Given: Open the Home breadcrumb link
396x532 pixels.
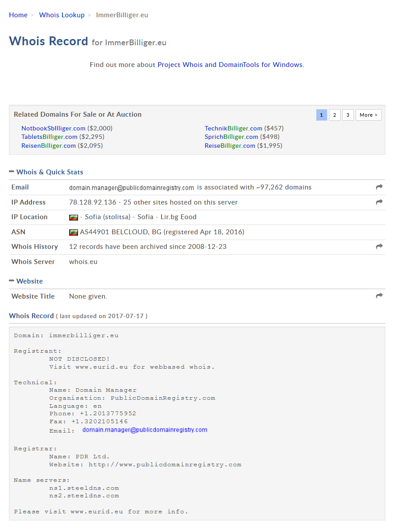Looking at the screenshot, I should point(18,15).
